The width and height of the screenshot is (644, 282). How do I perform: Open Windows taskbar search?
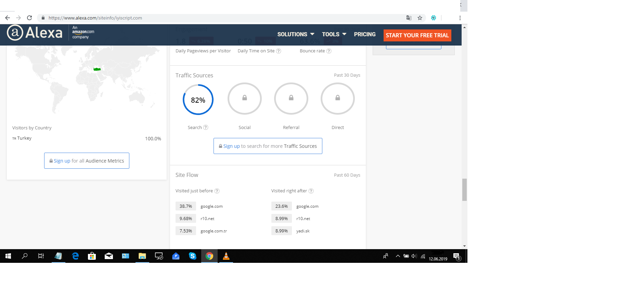click(x=25, y=256)
